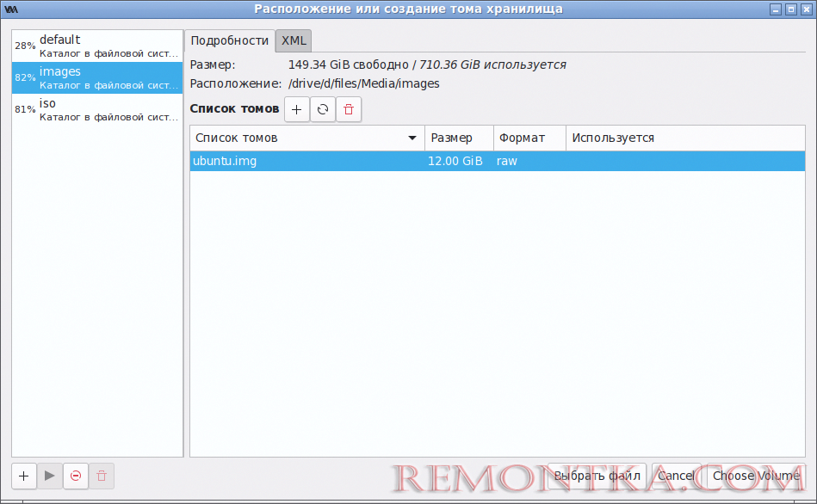Click the Формат column header
Viewport: 817px width, 504px height.
(x=517, y=138)
